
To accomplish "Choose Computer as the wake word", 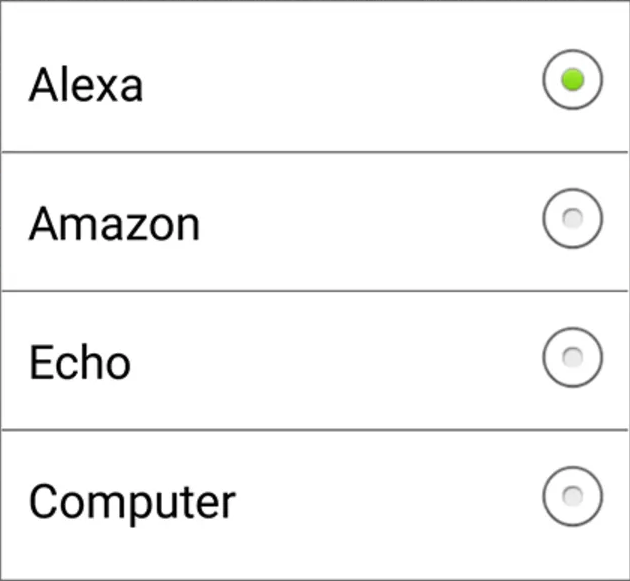I will pyautogui.click(x=573, y=496).
